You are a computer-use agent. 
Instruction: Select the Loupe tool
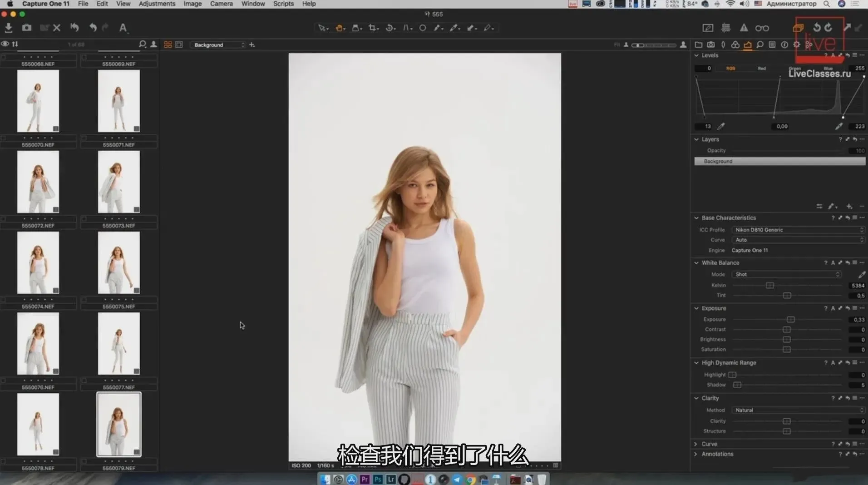pos(357,28)
